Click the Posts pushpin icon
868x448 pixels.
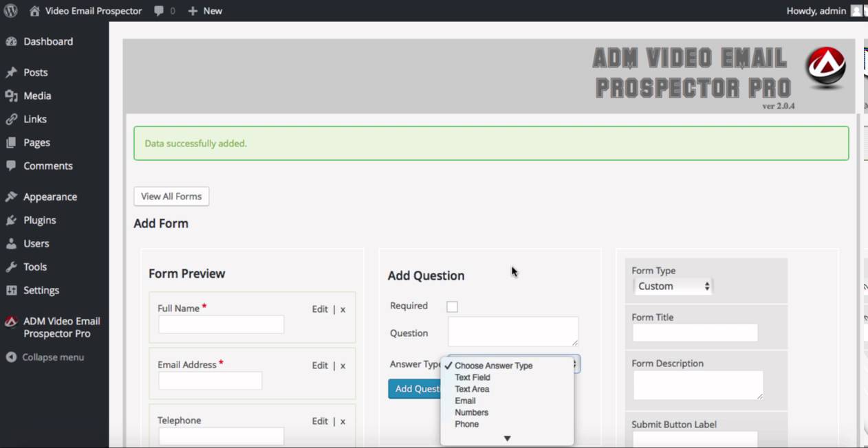pyautogui.click(x=11, y=72)
